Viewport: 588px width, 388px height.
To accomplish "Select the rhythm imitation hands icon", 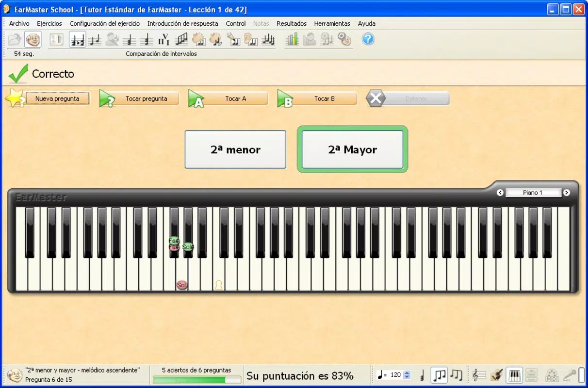I will pyautogui.click(x=216, y=39).
